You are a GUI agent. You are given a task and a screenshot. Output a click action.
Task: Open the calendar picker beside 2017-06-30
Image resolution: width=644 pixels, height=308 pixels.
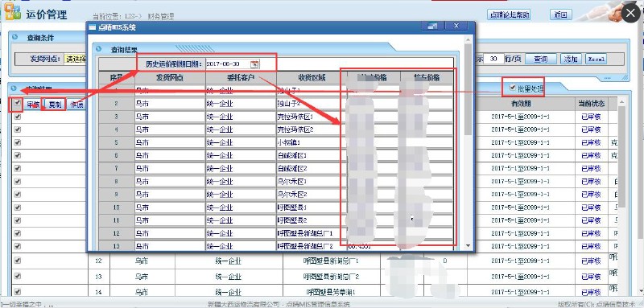254,64
